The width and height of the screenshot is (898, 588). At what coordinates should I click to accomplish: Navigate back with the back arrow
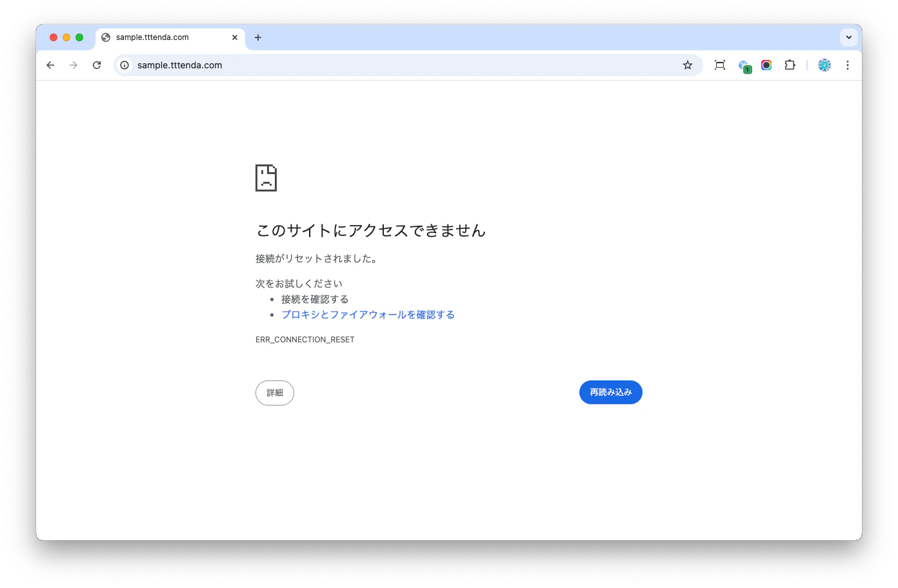50,65
